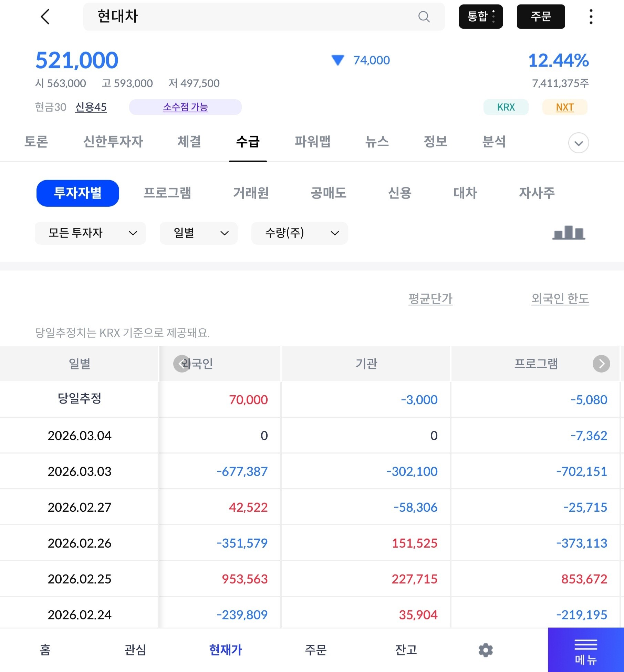Image resolution: width=624 pixels, height=672 pixels.
Task: Click the 2026.02.26 date row
Action: 80,543
